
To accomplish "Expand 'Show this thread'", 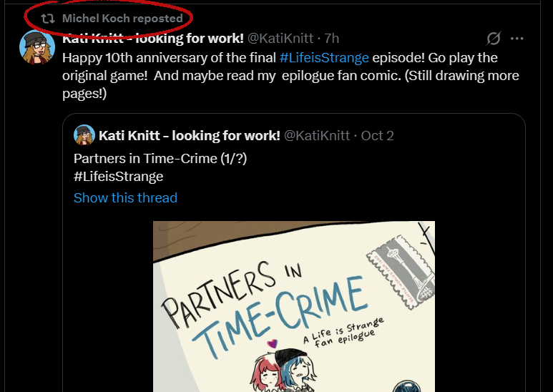I will (125, 197).
